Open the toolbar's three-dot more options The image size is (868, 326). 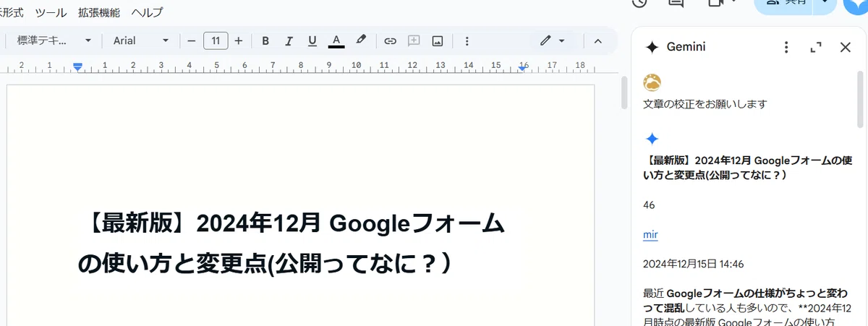(x=467, y=40)
